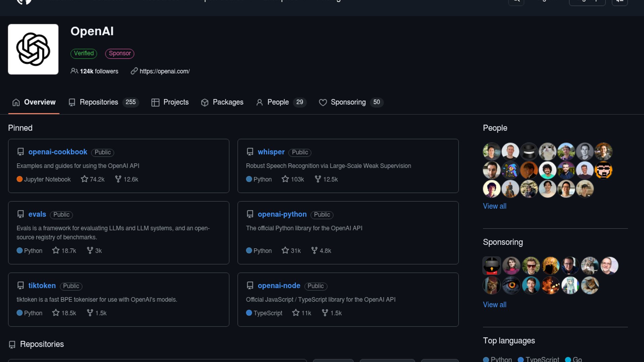Open the orange eye avatar in Sponsoring
The width and height of the screenshot is (644, 362).
pyautogui.click(x=512, y=286)
